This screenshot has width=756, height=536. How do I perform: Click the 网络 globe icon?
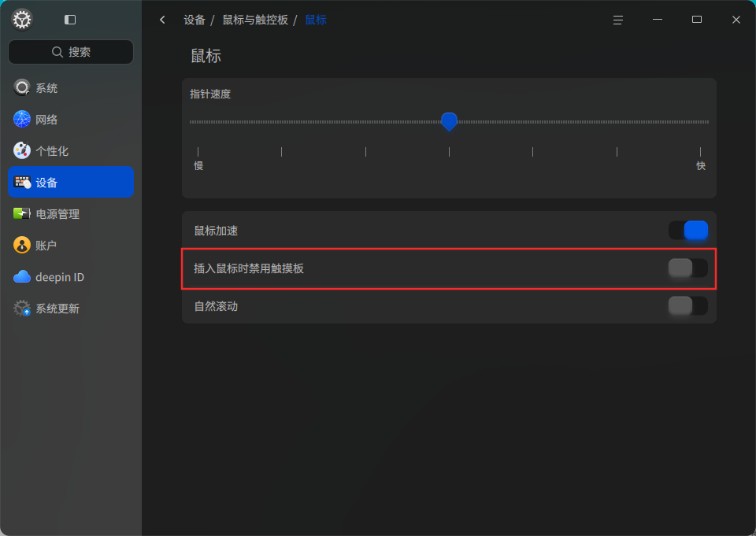click(22, 119)
